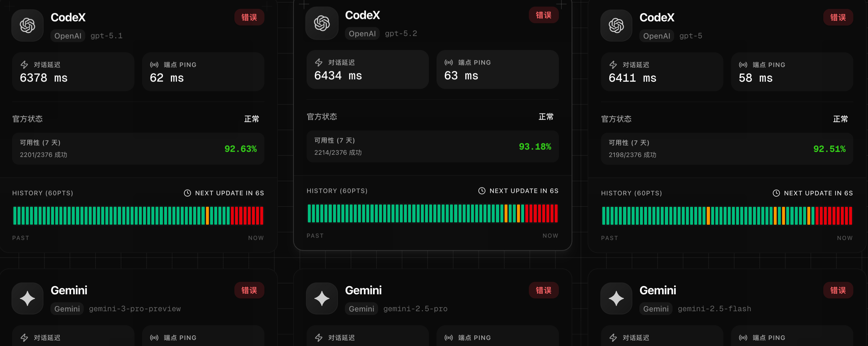868x346 pixels.
Task: Click the OpenAI logo on gpt-5.1 card
Action: coord(27,25)
